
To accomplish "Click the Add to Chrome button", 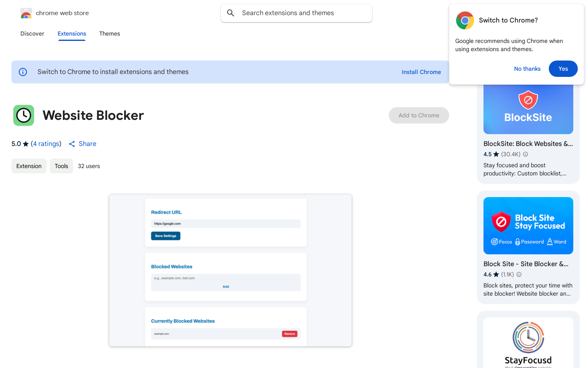I will point(419,115).
